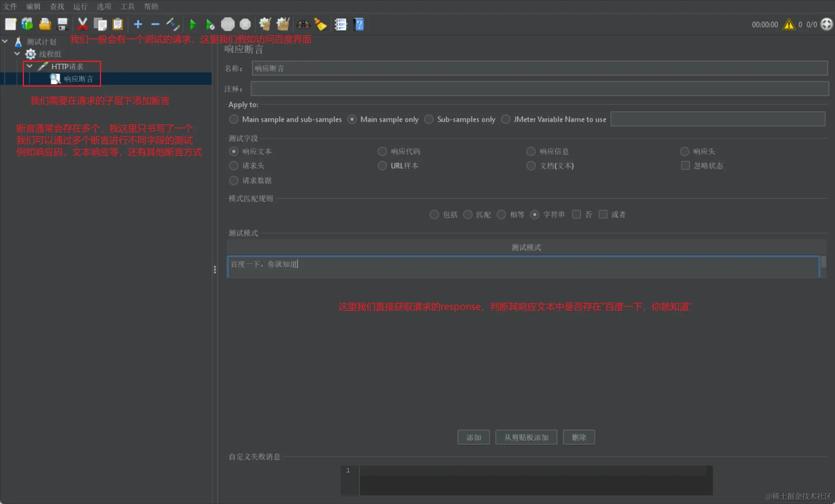The width and height of the screenshot is (835, 504).
Task: Click the Cut scissors toolbar icon
Action: point(83,24)
